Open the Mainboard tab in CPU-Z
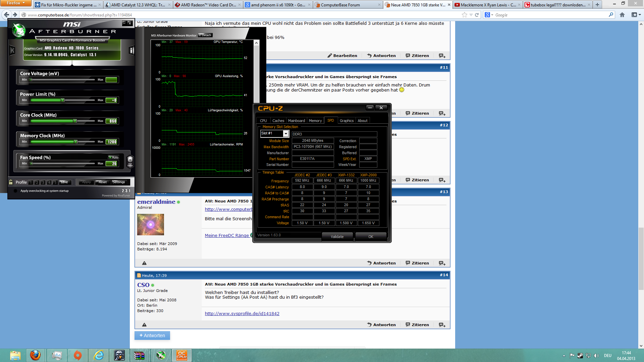The height and width of the screenshot is (362, 644). (297, 121)
